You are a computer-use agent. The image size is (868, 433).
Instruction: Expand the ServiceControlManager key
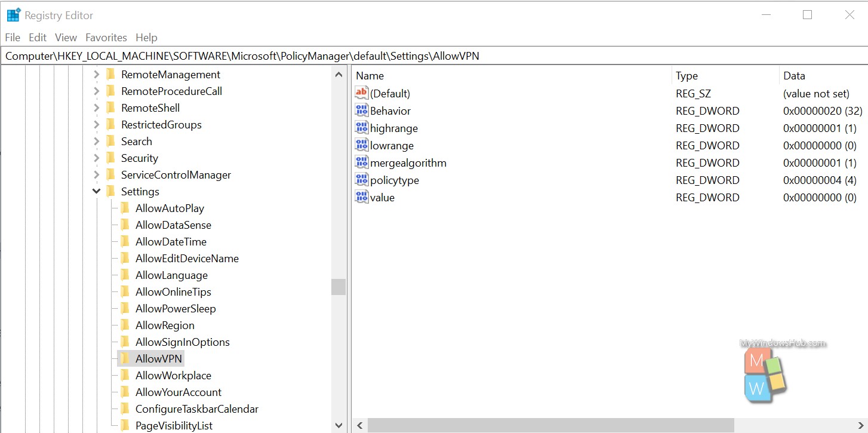pyautogui.click(x=96, y=174)
